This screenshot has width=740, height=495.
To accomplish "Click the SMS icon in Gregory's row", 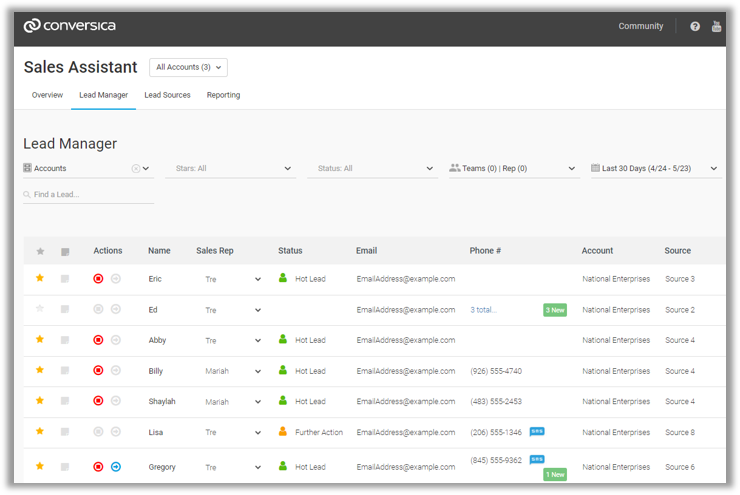I will tap(537, 459).
